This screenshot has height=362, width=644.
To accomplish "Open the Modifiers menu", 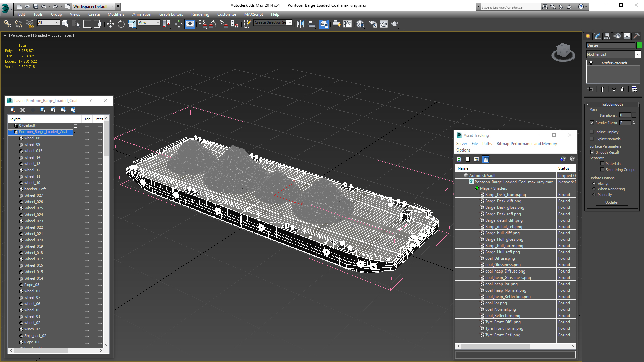I will coord(116,14).
